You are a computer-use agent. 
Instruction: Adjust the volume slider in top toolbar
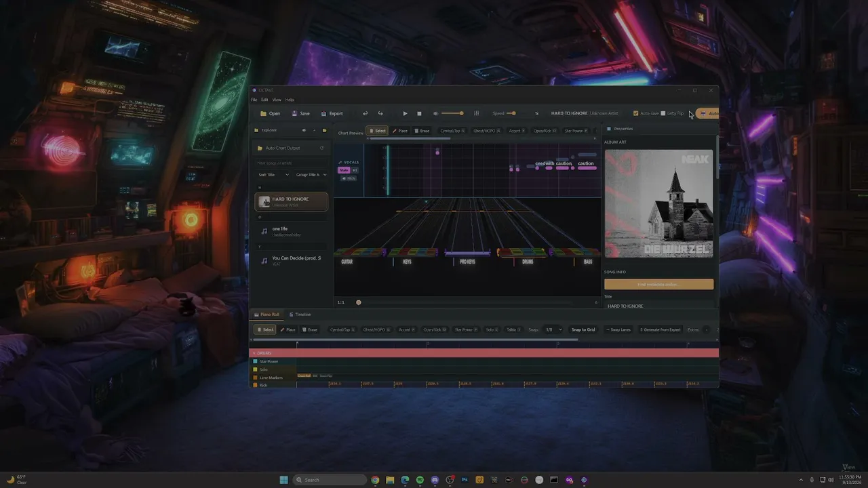[452, 113]
